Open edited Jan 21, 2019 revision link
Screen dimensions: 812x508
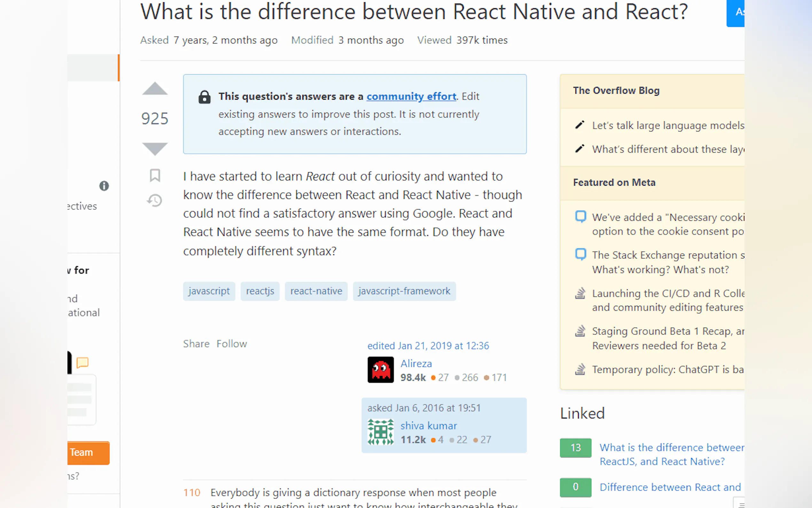click(x=428, y=346)
